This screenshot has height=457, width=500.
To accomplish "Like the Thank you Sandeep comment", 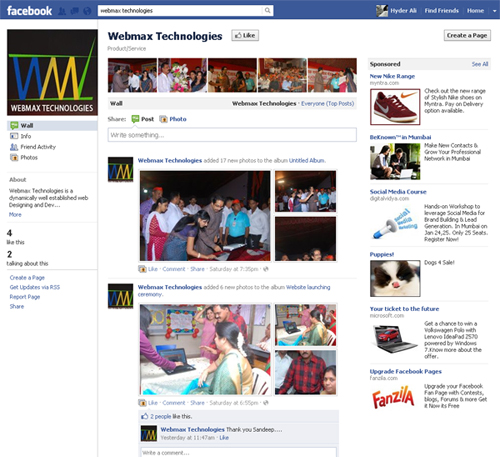I will (224, 438).
